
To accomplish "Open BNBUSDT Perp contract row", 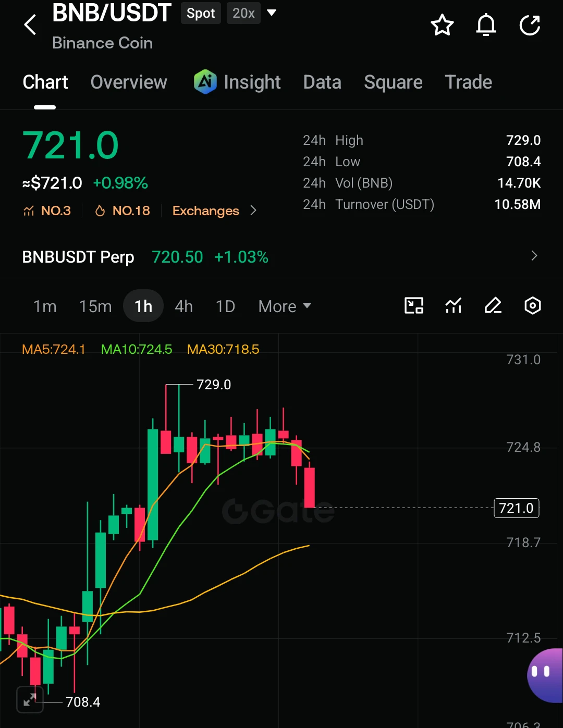I will point(281,256).
